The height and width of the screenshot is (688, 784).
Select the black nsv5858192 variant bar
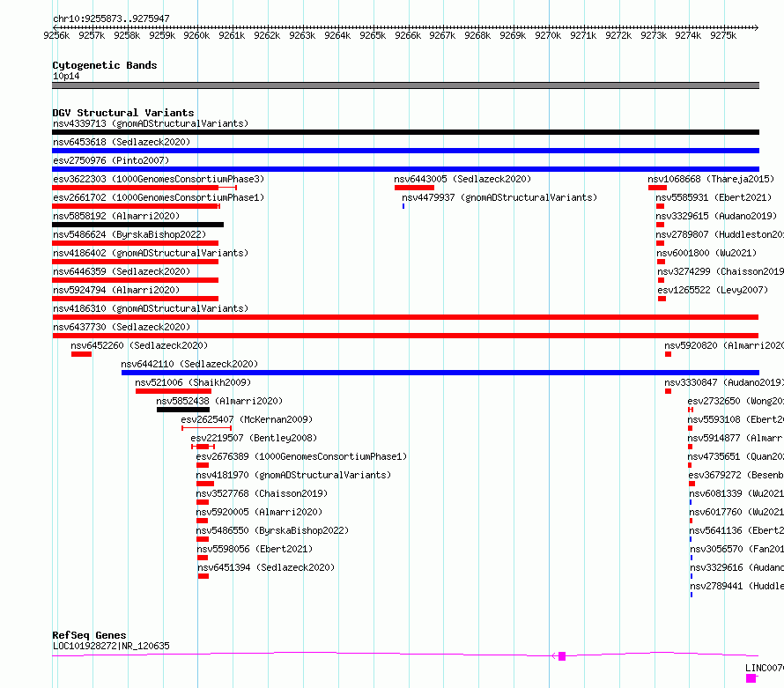[138, 225]
